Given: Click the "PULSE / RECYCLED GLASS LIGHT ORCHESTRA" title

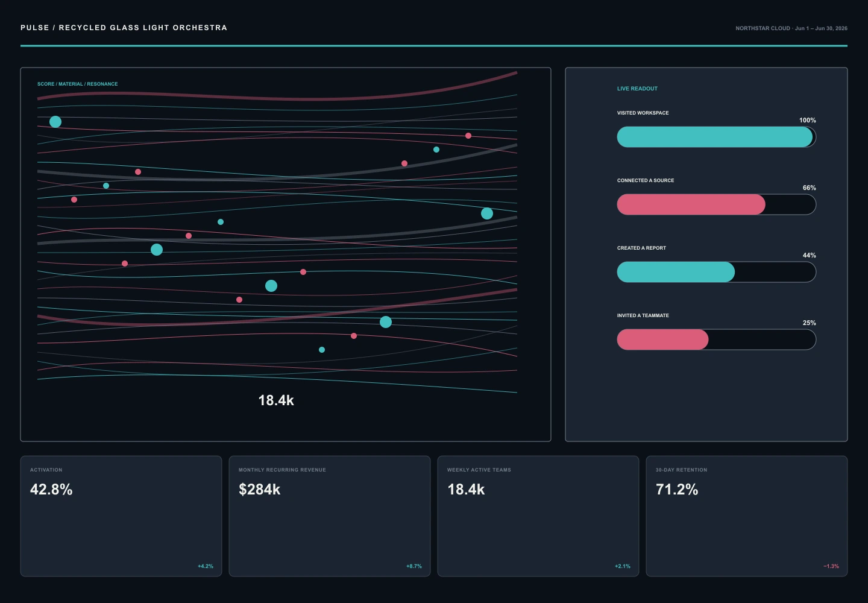Looking at the screenshot, I should coord(124,28).
